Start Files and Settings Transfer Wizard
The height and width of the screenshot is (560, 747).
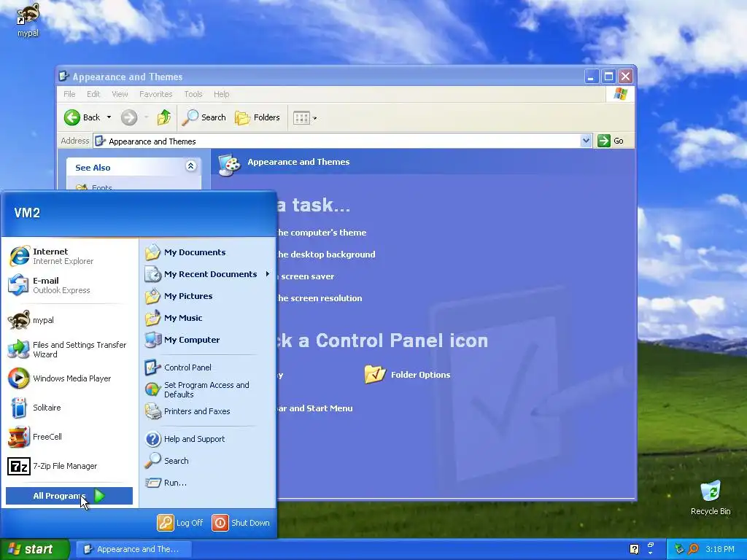(69, 349)
